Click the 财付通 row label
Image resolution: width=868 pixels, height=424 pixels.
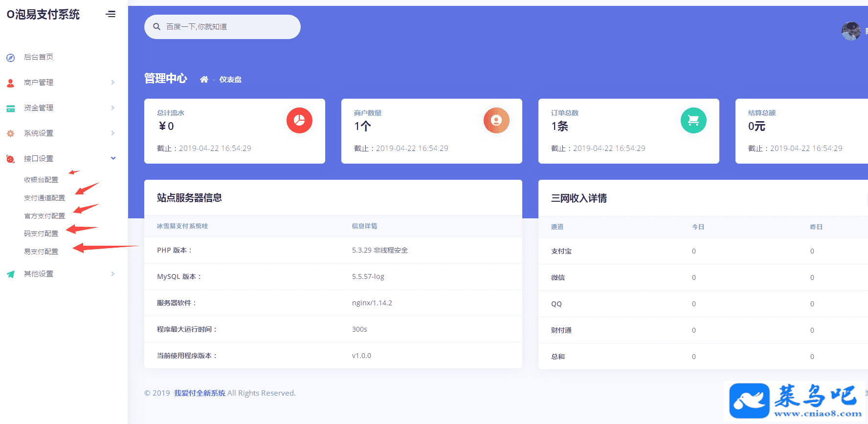click(x=561, y=330)
